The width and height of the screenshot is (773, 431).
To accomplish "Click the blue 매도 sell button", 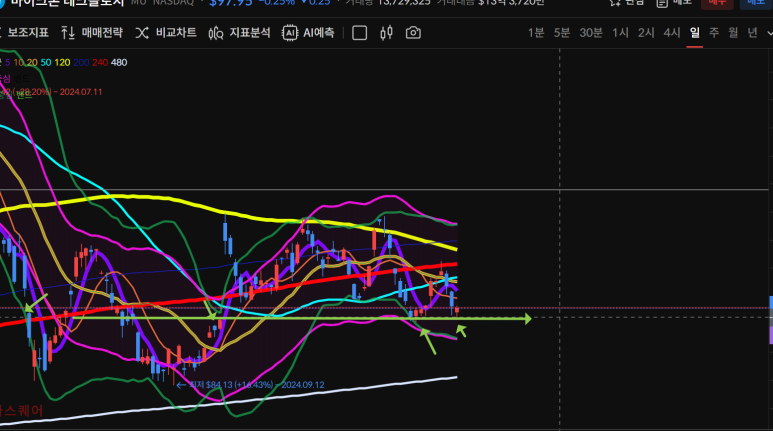I will [x=755, y=3].
